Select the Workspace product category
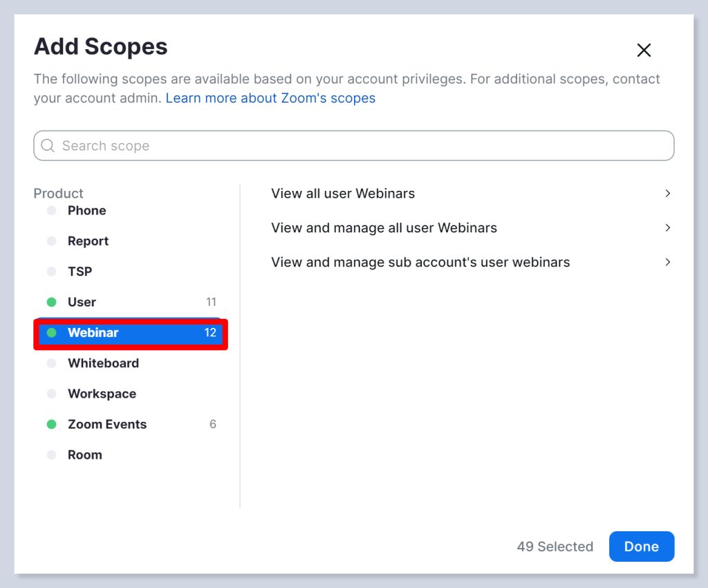Image resolution: width=708 pixels, height=588 pixels. (x=102, y=394)
